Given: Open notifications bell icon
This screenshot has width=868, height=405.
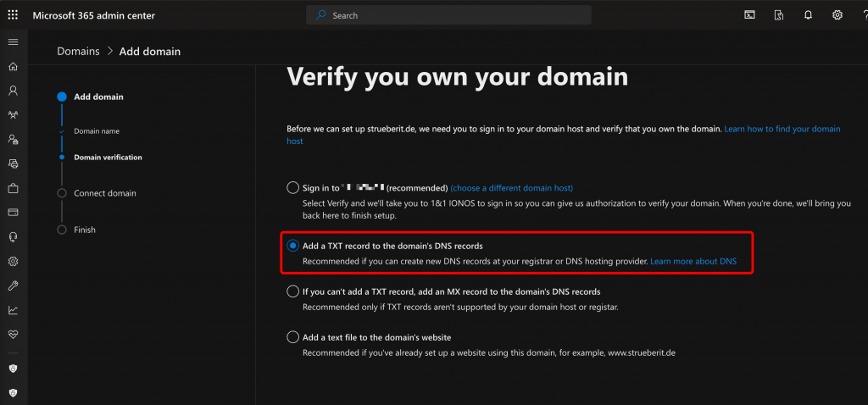Looking at the screenshot, I should click(x=808, y=15).
